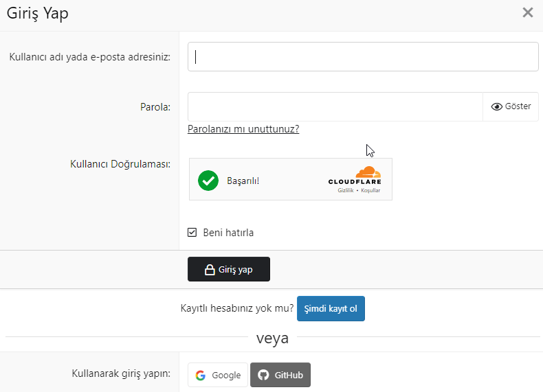Sign in using the Google button
Screen dimensions: 543x392
[217, 375]
